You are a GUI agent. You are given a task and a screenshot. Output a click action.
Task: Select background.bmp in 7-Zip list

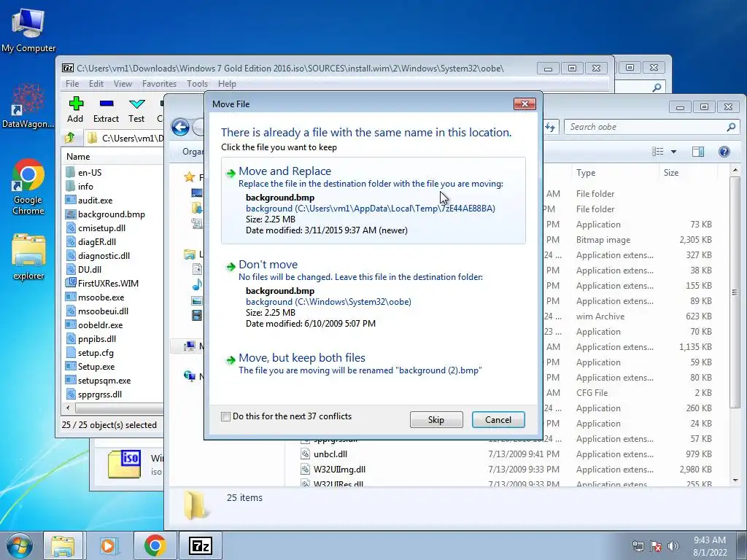click(x=112, y=214)
